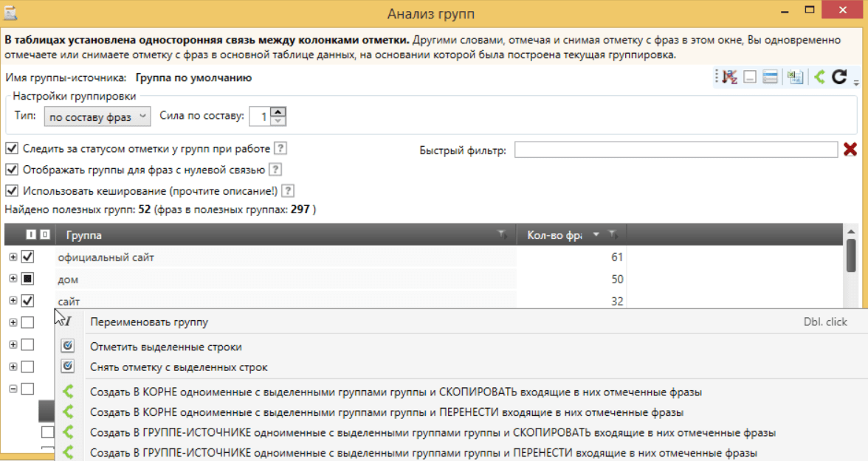
Task: Increase 'Сила по составу' value
Action: 278,112
